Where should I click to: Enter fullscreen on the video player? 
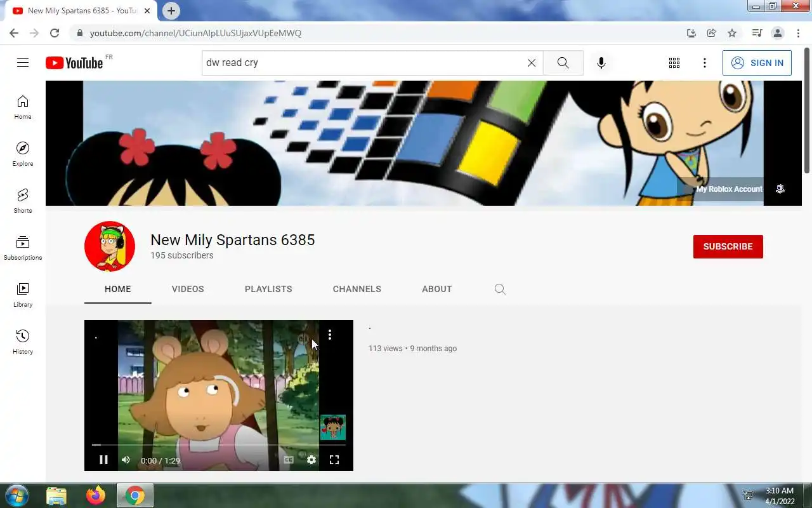coord(334,460)
